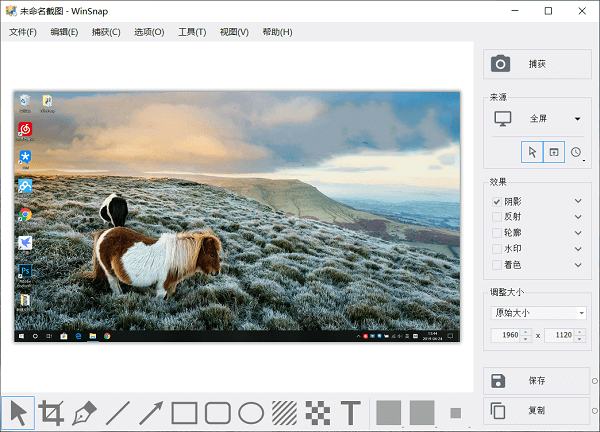Choose the straight Line tool
Screen dimensions: 600x432
coord(118,412)
